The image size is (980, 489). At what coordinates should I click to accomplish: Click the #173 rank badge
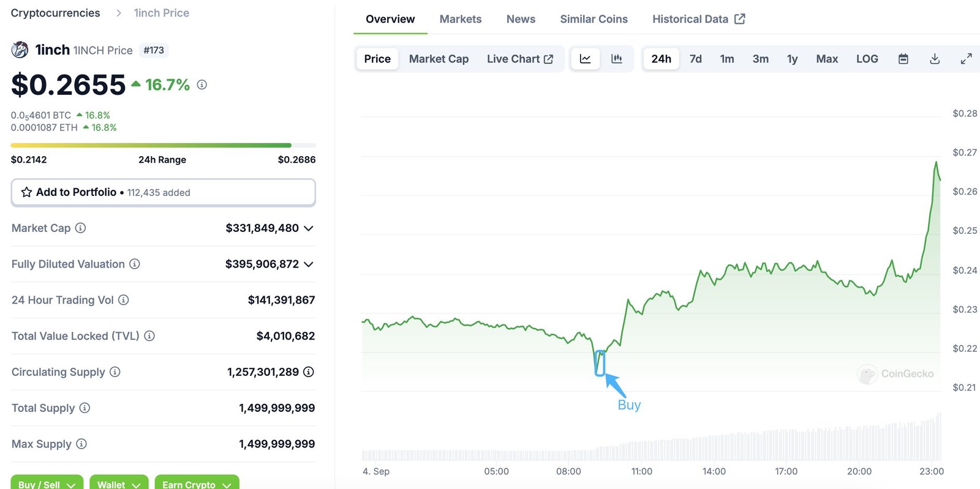154,50
